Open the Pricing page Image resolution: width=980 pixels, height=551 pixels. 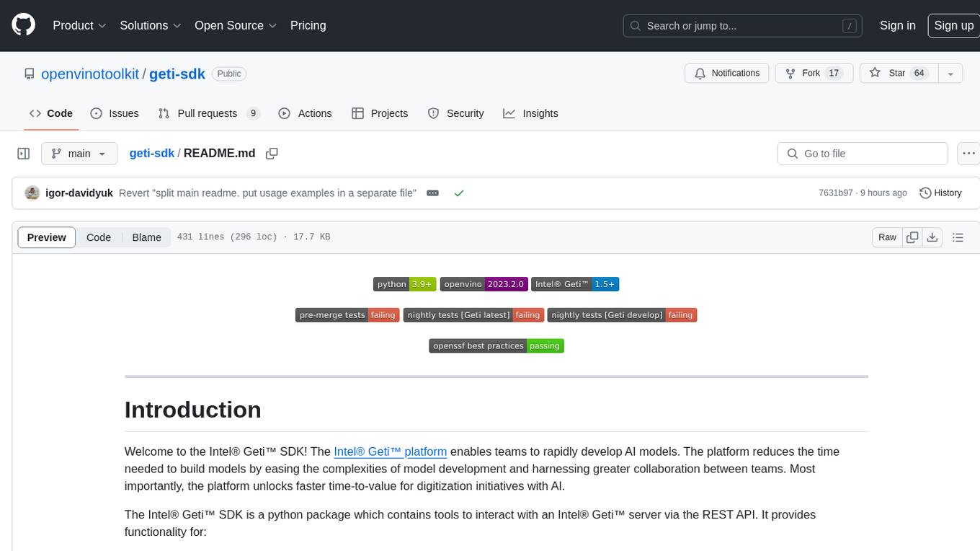click(308, 25)
